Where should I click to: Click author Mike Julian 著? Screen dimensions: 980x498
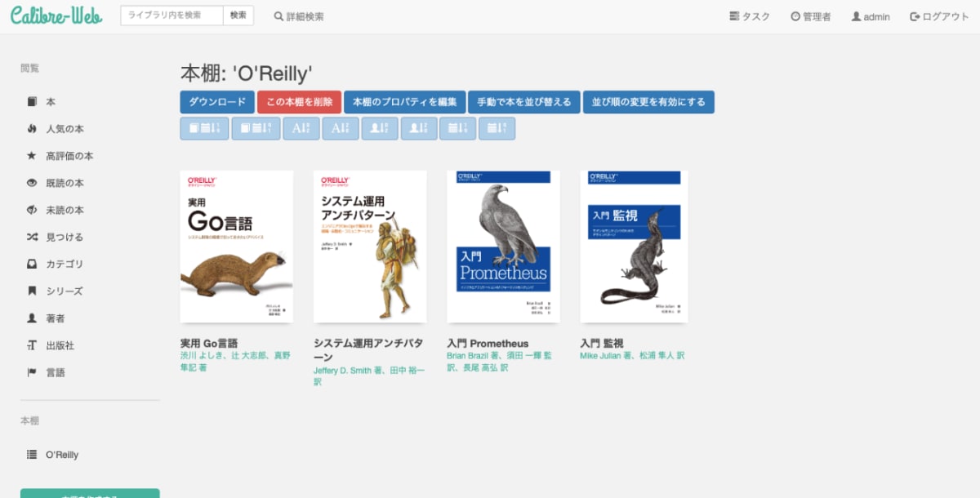pos(606,356)
